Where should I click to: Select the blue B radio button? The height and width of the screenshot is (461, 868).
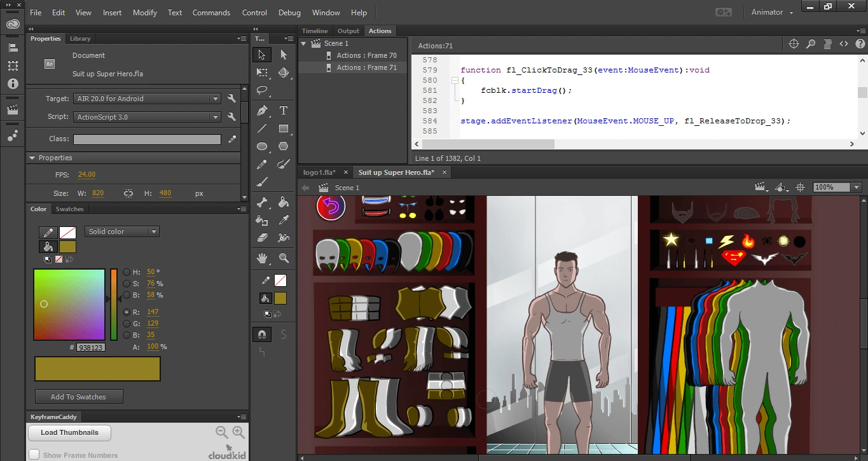pyautogui.click(x=127, y=335)
